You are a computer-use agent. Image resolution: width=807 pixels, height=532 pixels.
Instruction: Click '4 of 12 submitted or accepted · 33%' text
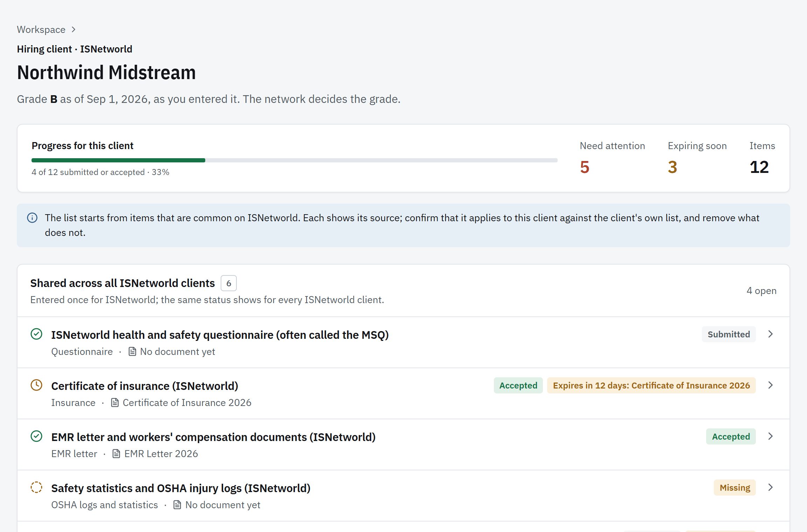click(x=101, y=172)
